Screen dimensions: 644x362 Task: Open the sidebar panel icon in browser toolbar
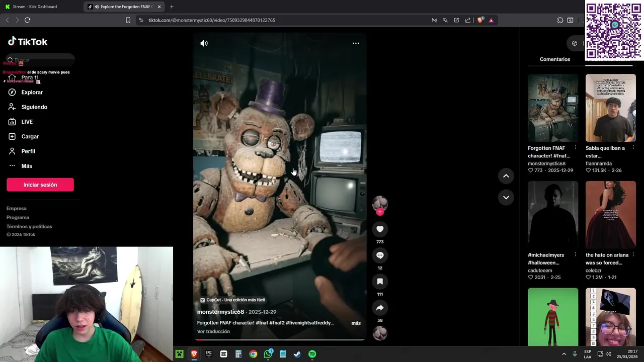[570, 20]
